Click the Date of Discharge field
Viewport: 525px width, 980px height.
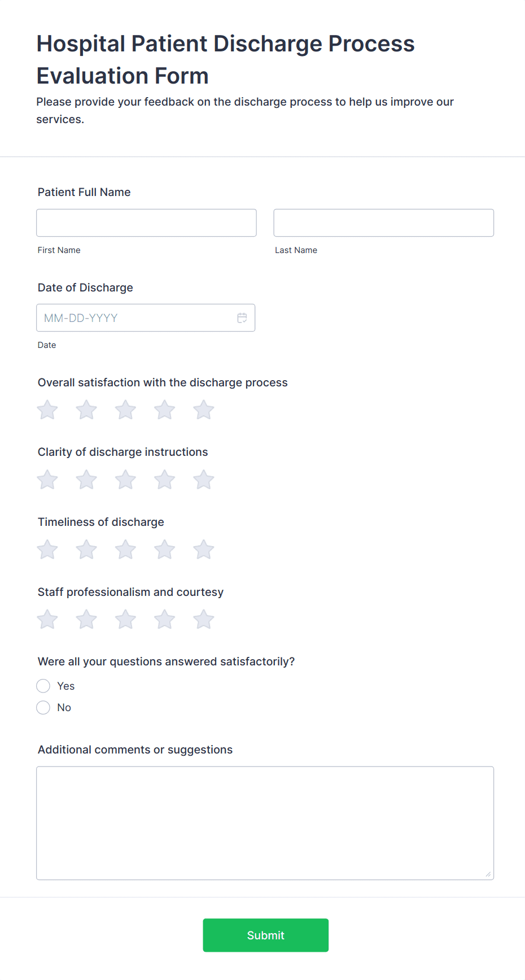pos(135,318)
